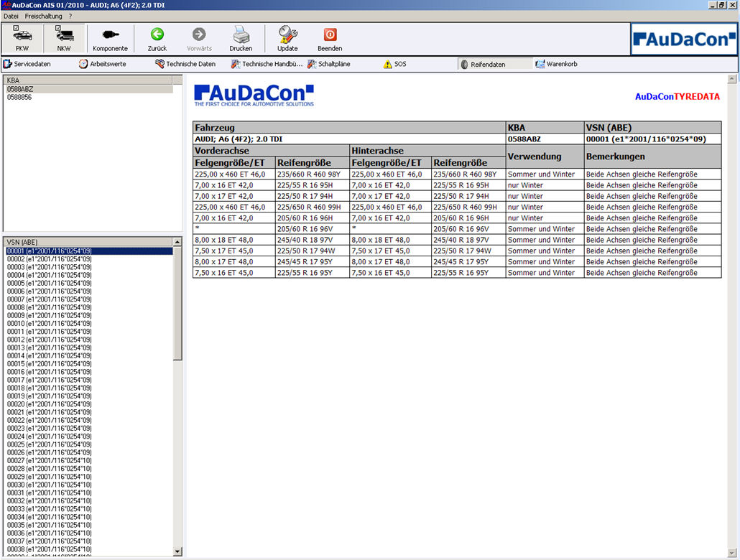Select KBA entry 0588856
The image size is (740, 560).
coord(19,97)
